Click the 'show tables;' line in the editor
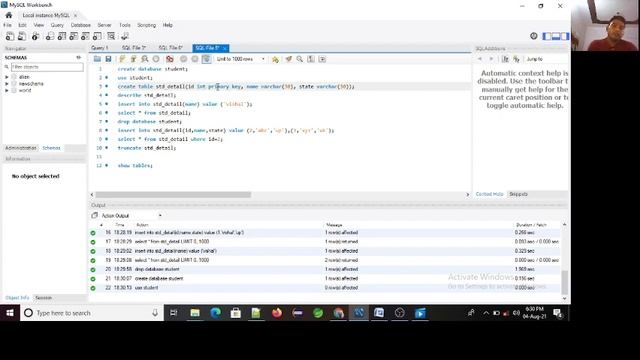The height and width of the screenshot is (360, 640). click(135, 166)
